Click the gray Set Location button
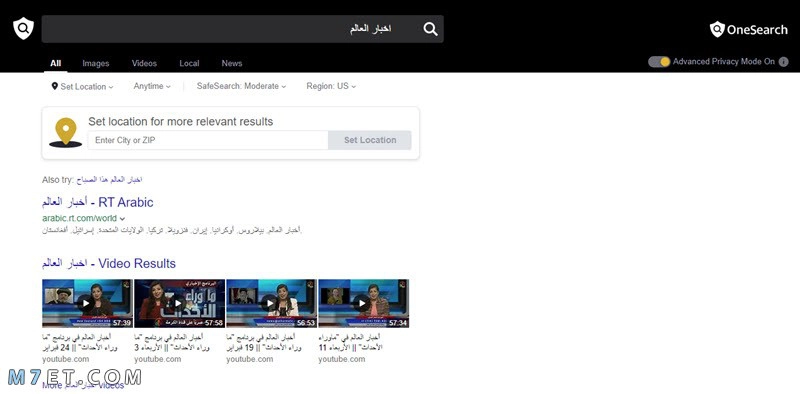Screen dimensions: 800x394 370,140
